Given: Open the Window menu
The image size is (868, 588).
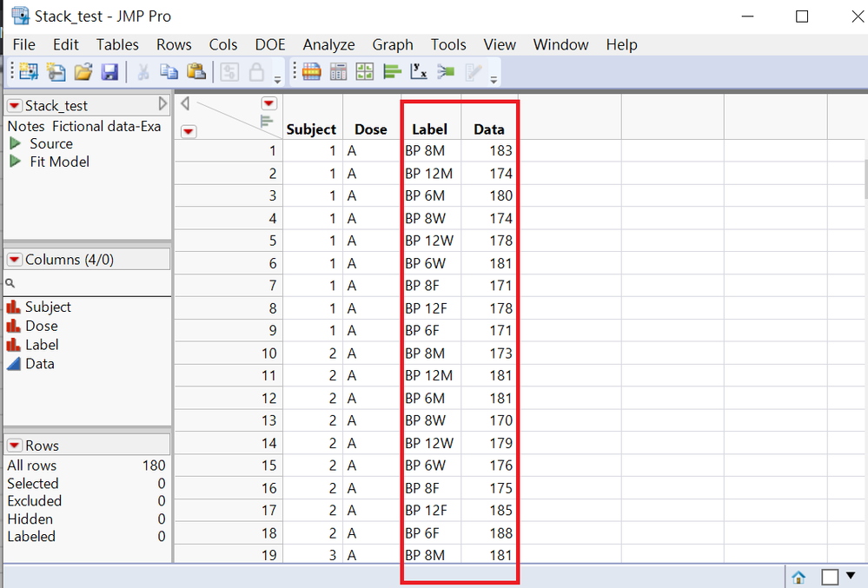Looking at the screenshot, I should [x=560, y=44].
